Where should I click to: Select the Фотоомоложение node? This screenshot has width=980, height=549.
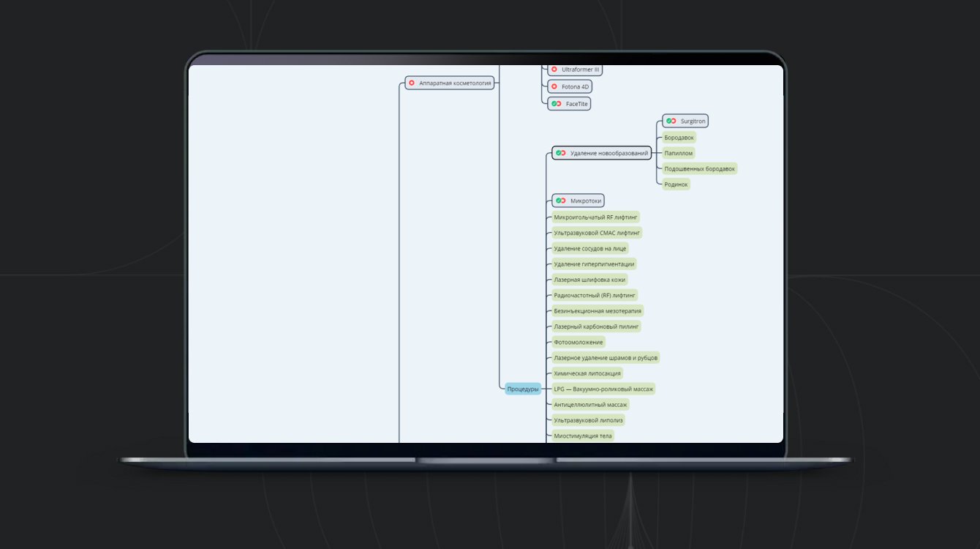[578, 343]
